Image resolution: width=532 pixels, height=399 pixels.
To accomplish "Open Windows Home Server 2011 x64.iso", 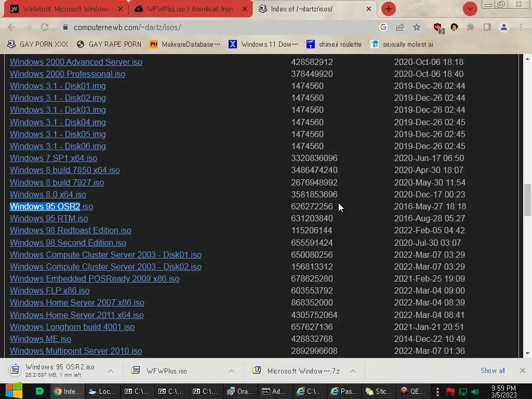I will [77, 315].
